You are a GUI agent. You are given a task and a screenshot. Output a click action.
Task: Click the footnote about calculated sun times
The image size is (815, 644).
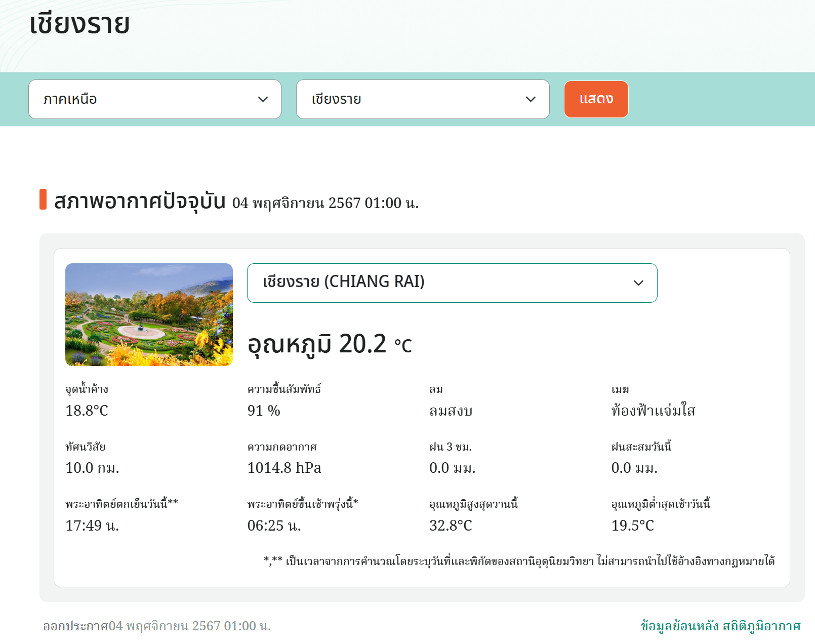(x=519, y=561)
